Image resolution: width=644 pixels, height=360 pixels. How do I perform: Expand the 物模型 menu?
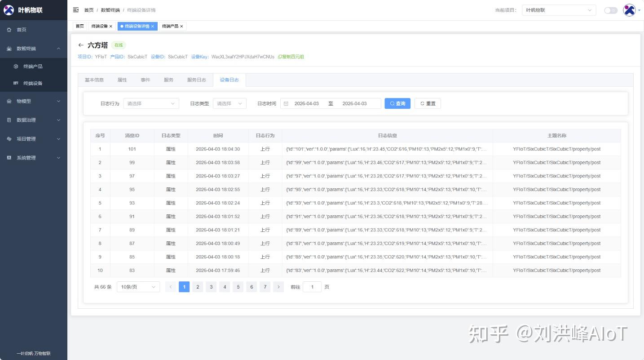34,101
